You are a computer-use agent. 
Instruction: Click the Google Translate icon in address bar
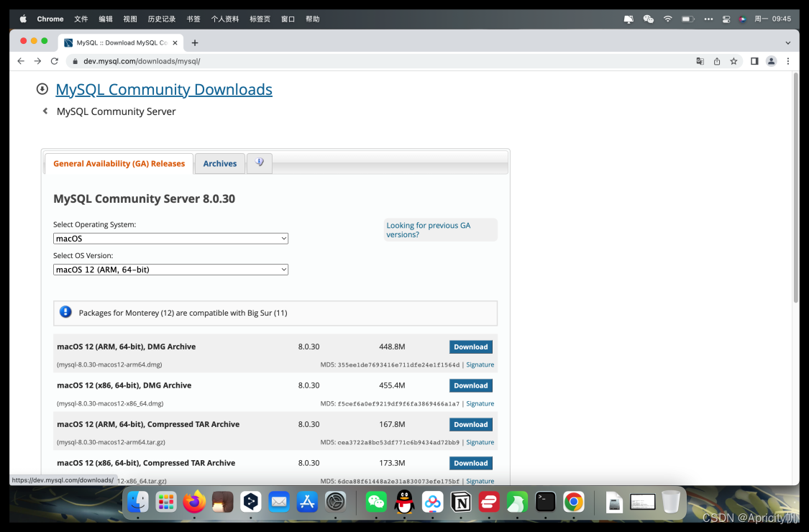700,61
